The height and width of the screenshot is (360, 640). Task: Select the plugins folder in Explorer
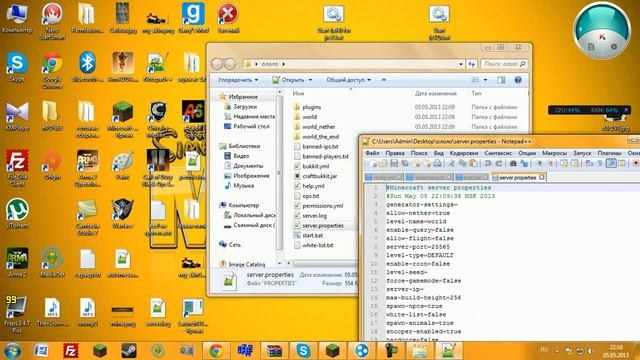pyautogui.click(x=307, y=107)
